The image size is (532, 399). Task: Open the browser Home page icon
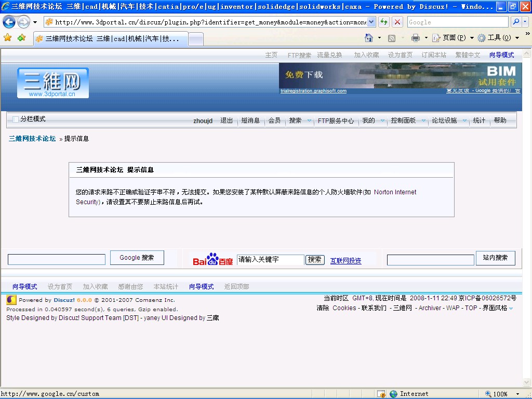click(x=369, y=38)
